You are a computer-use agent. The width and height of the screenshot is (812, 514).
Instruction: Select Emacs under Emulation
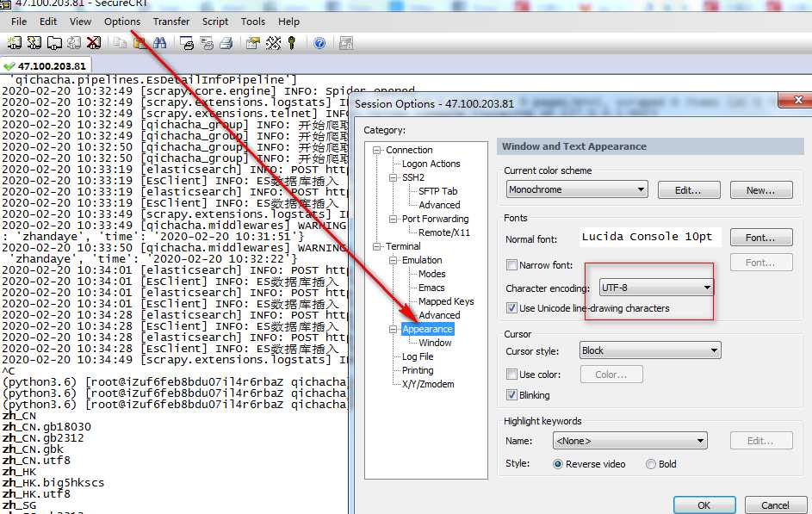click(431, 288)
